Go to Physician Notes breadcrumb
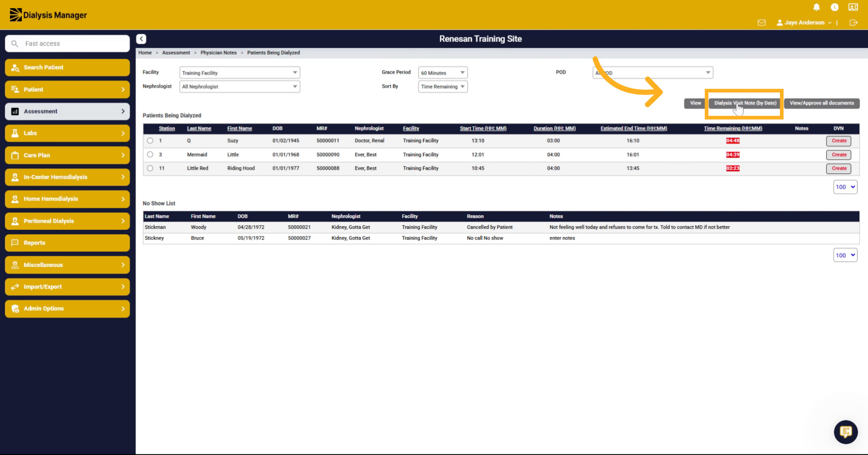 point(218,53)
